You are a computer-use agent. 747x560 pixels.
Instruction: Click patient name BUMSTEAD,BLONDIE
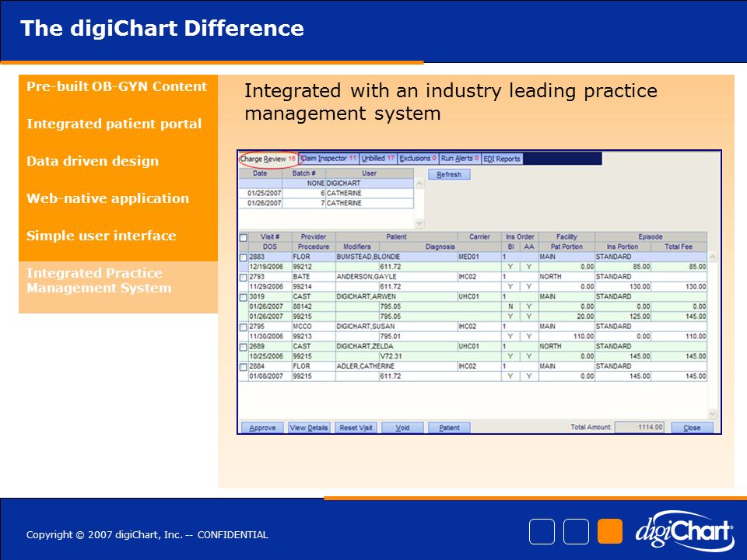pyautogui.click(x=368, y=257)
